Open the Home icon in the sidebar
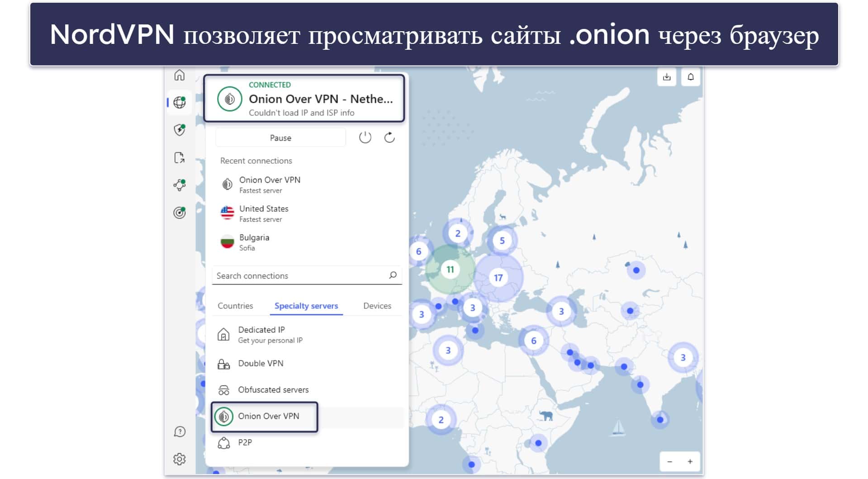The width and height of the screenshot is (868, 479). point(180,75)
